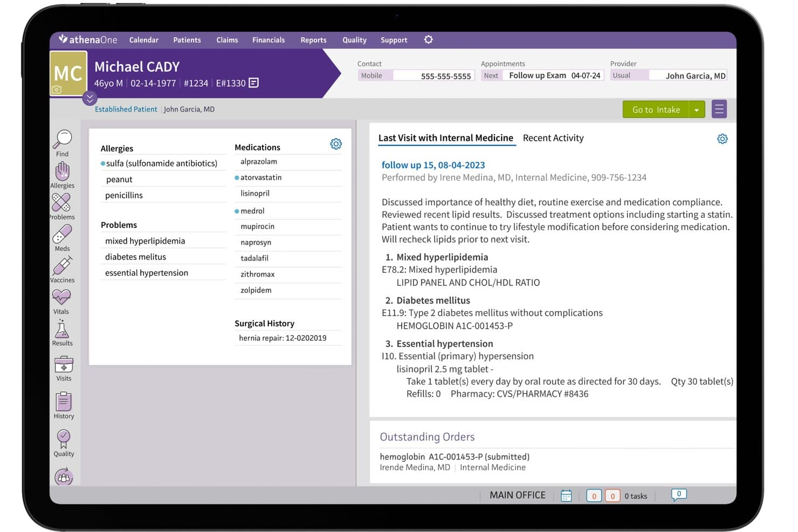The height and width of the screenshot is (532, 798).
Task: Select naprosyn medication
Action: tap(288, 243)
